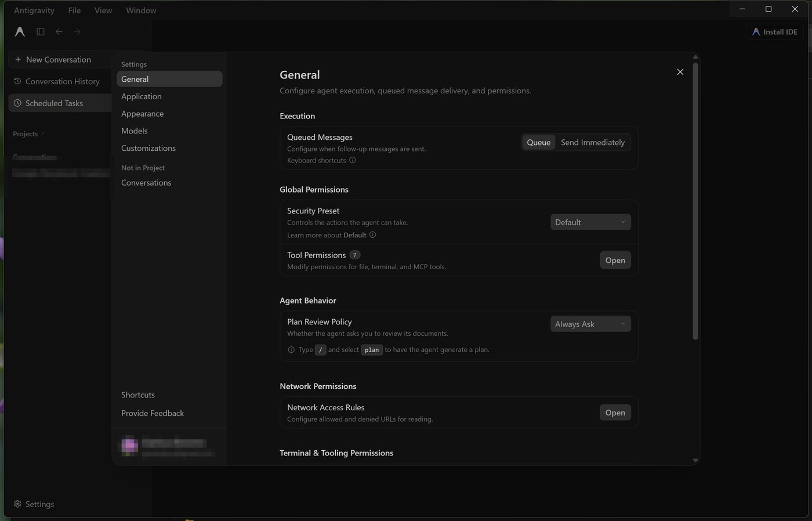
Task: Click the Install IDE button
Action: point(774,32)
